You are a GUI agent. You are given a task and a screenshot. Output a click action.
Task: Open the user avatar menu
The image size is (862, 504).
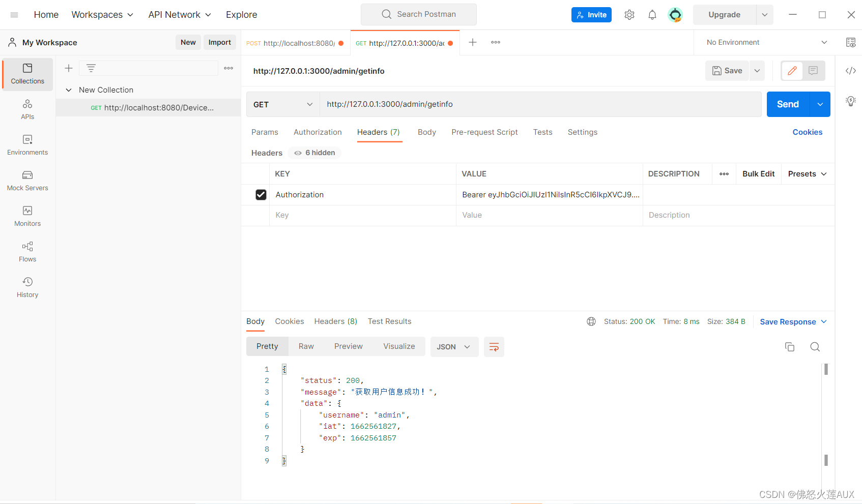coord(675,15)
